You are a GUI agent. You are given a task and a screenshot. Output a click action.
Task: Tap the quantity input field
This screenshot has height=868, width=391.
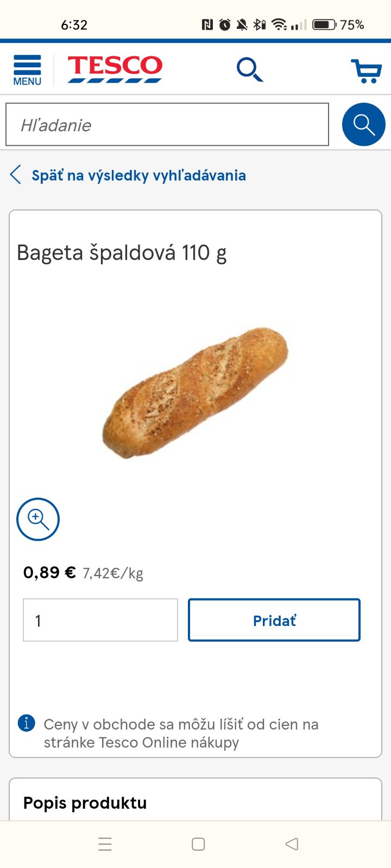tap(100, 620)
